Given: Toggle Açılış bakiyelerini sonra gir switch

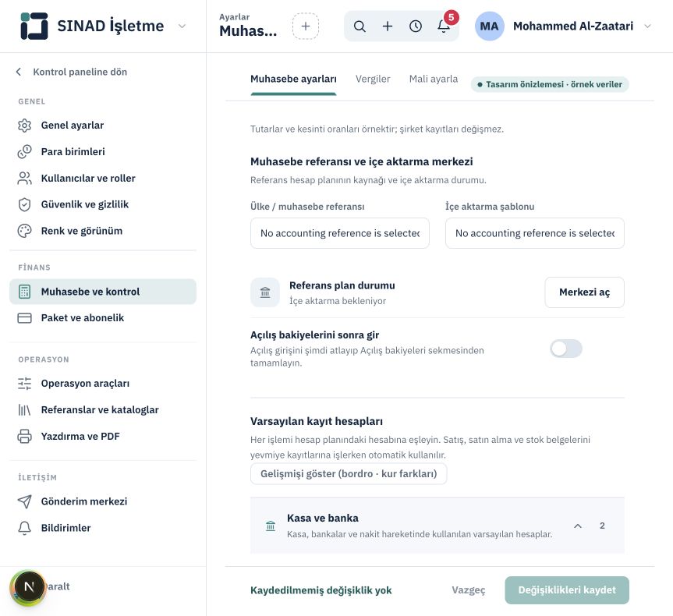Looking at the screenshot, I should (565, 349).
